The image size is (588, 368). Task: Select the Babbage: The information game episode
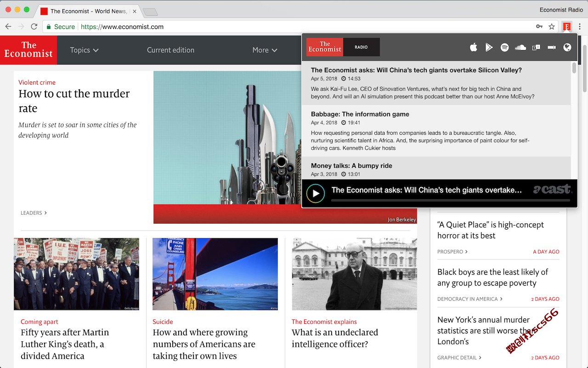[x=436, y=131]
